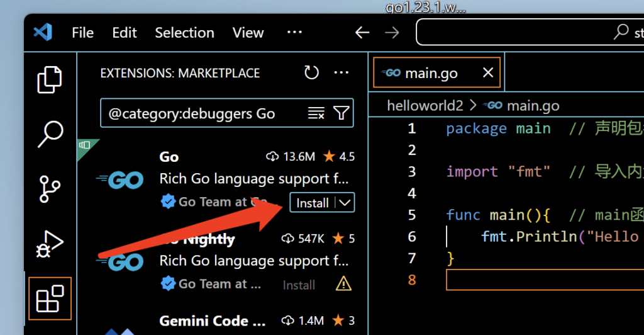This screenshot has height=335, width=644.
Task: Click Go Team publisher name under Go Nightly
Action: tap(219, 284)
